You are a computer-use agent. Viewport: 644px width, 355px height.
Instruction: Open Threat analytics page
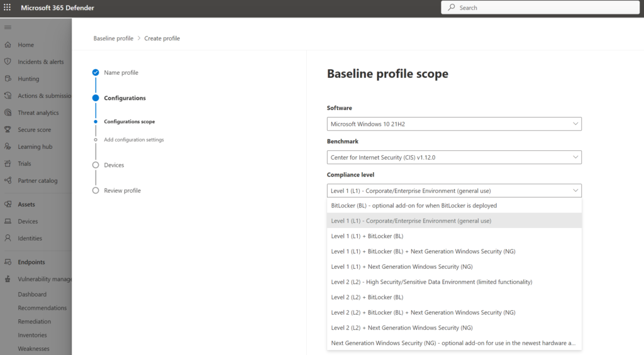(x=38, y=113)
